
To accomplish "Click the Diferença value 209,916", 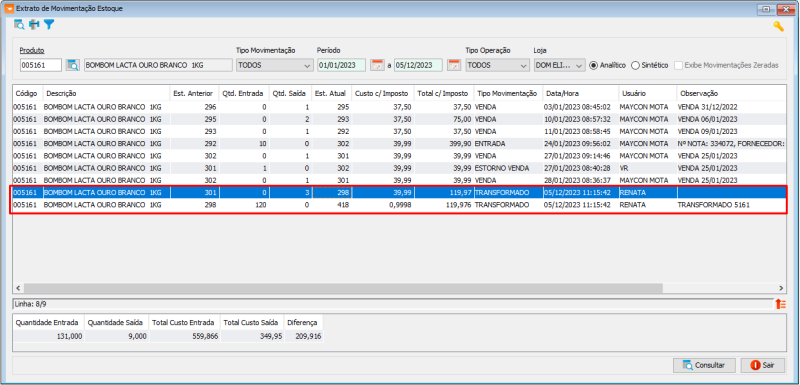I will click(304, 337).
